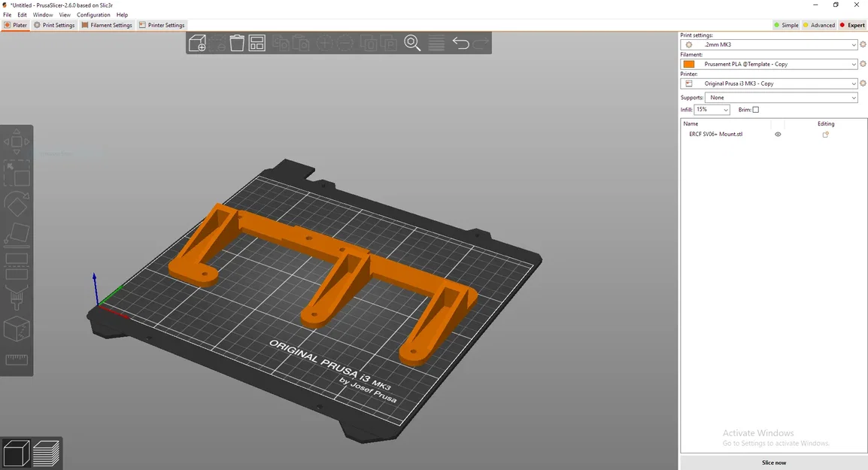This screenshot has width=868, height=470.
Task: Click the Split to objects icon
Action: click(x=369, y=43)
